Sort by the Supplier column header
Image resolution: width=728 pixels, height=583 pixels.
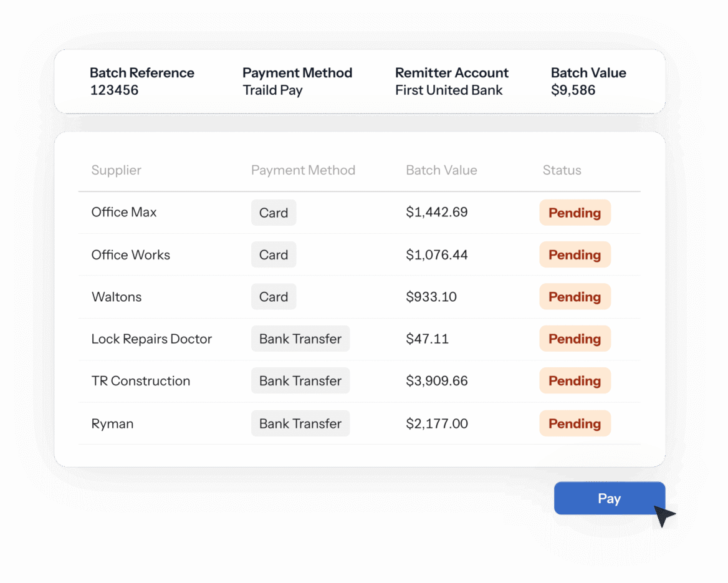point(116,170)
